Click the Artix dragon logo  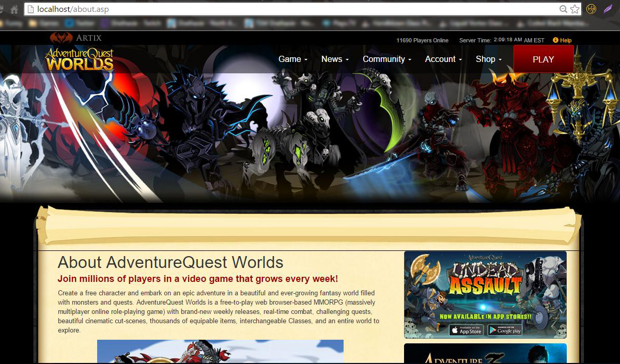click(76, 38)
